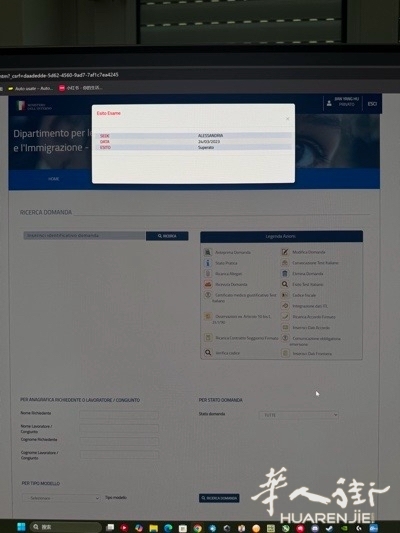Go to the HOME menu item
This screenshot has height=533, width=400.
53,178
